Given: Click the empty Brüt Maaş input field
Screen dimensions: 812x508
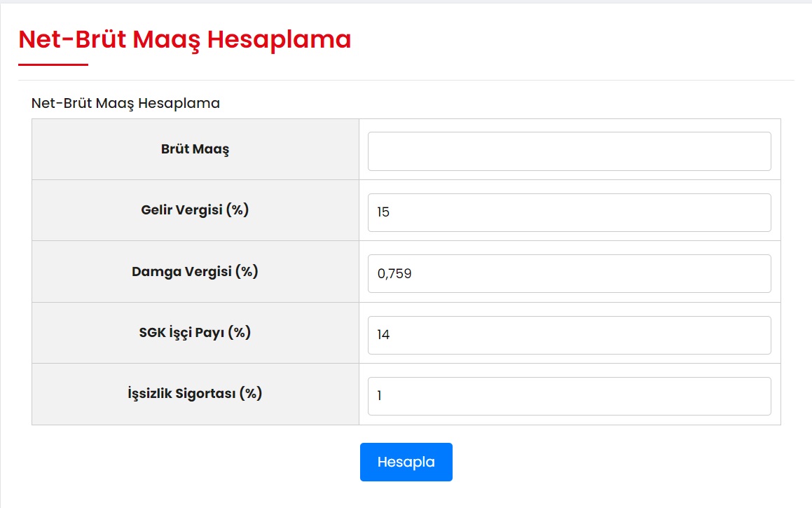Looking at the screenshot, I should (x=569, y=151).
